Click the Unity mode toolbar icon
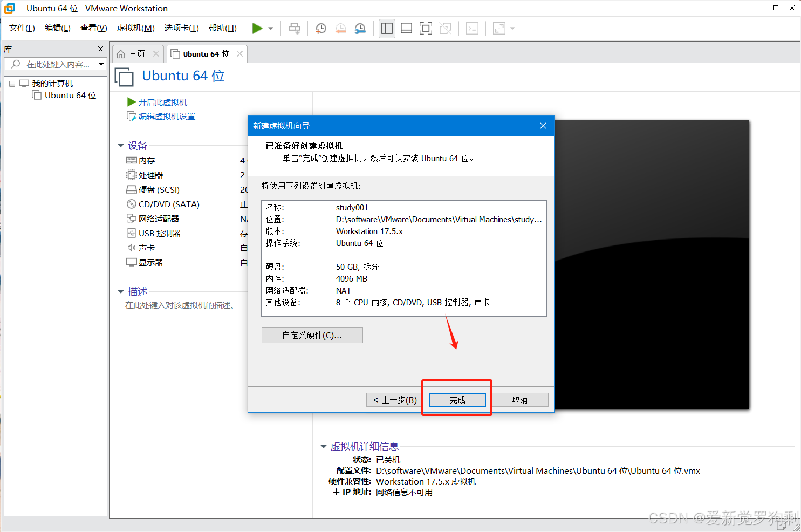 446,28
